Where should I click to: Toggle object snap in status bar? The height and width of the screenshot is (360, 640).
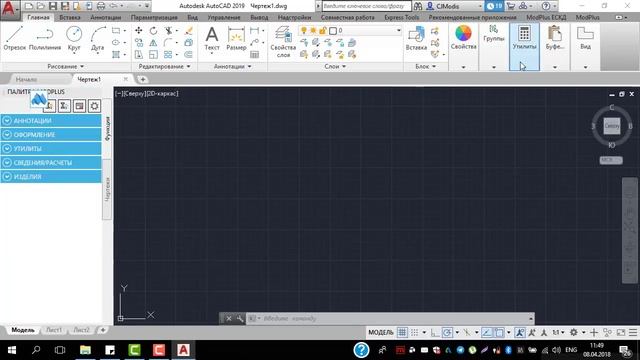(499, 332)
